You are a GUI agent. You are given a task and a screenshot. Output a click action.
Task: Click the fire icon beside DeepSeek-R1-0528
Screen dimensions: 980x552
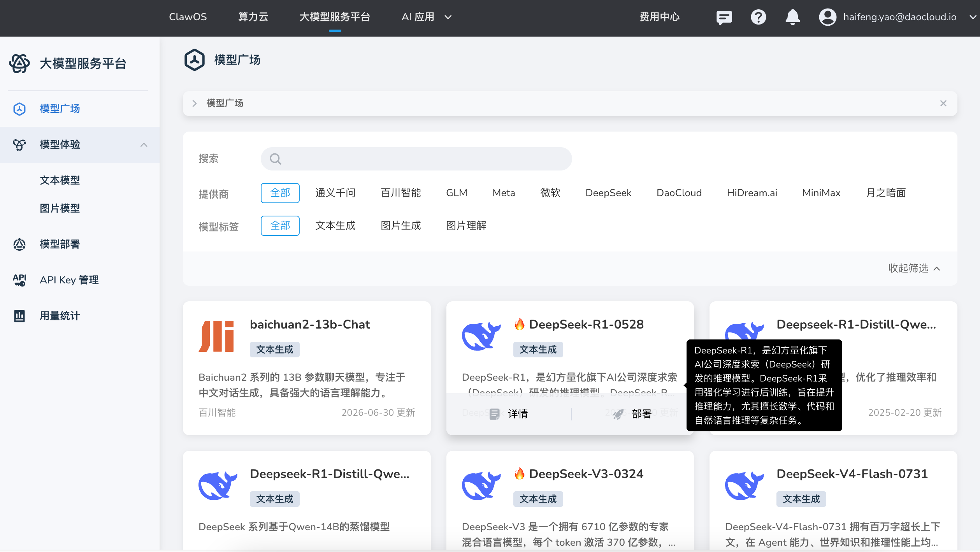pos(520,324)
